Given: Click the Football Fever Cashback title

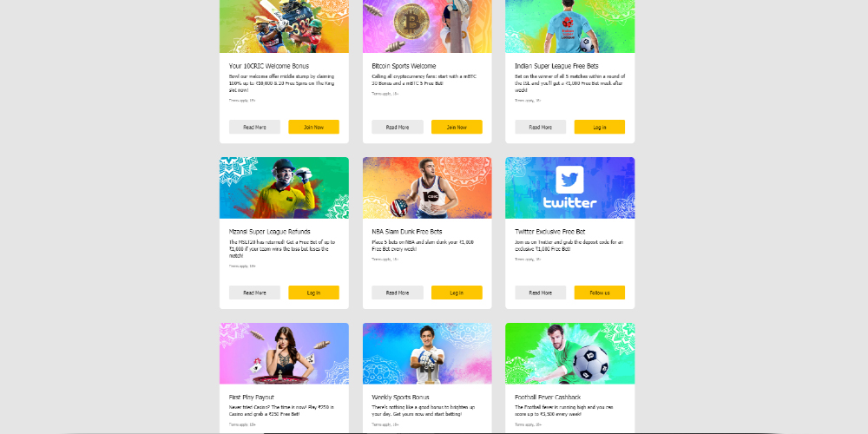Looking at the screenshot, I should pos(548,397).
